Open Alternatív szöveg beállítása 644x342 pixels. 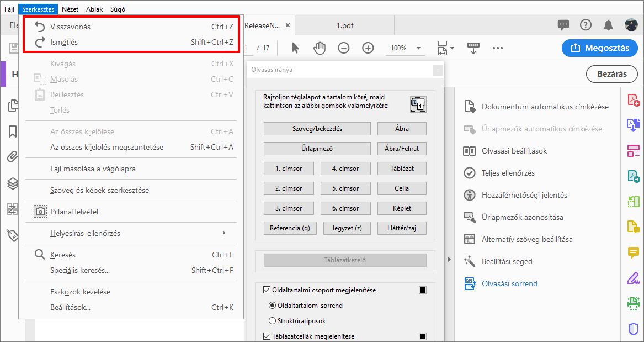[x=518, y=239]
